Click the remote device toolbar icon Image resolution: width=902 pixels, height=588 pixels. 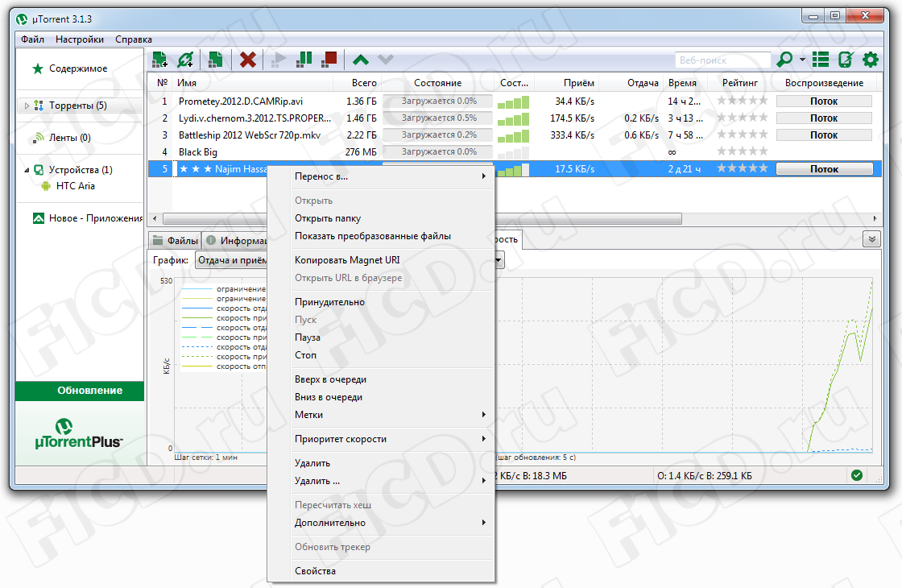(846, 60)
